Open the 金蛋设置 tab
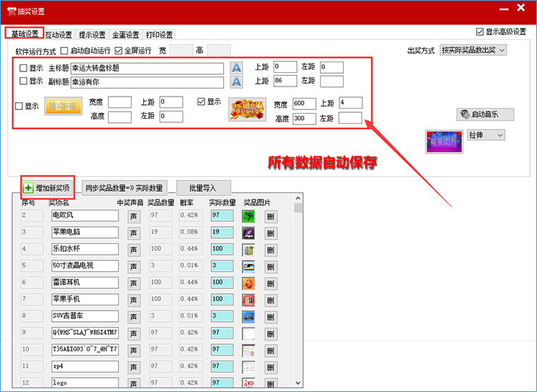Screen dimensions: 537x392 [x=125, y=35]
